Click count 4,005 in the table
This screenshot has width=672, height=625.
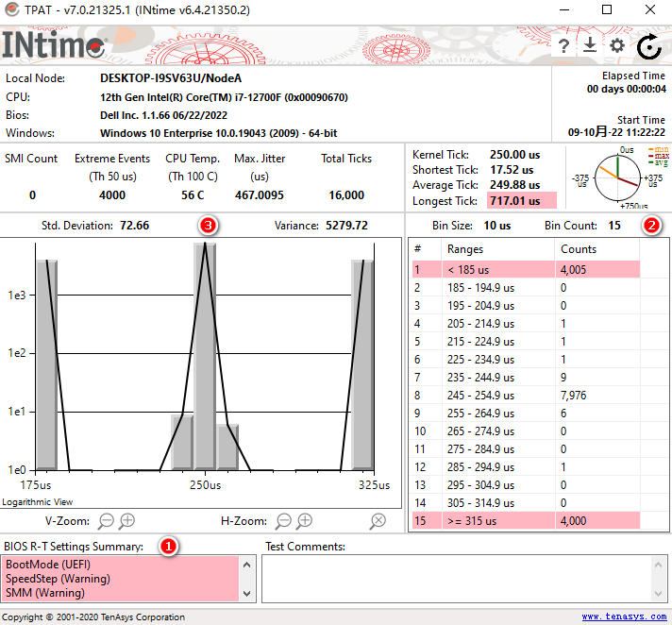(x=574, y=270)
